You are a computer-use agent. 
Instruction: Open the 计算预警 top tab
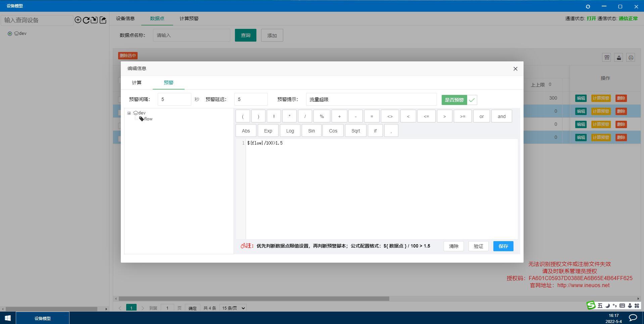point(189,18)
